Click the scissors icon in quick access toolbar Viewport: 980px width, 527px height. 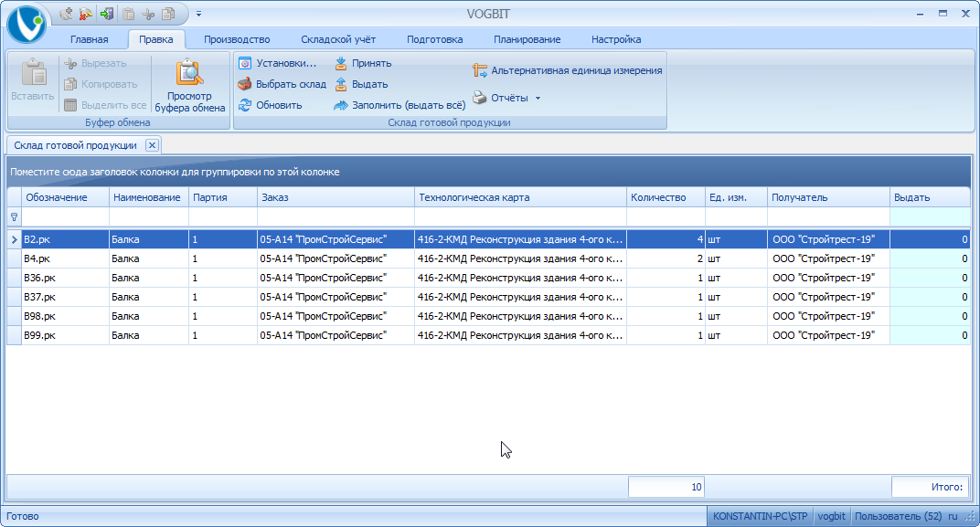148,14
